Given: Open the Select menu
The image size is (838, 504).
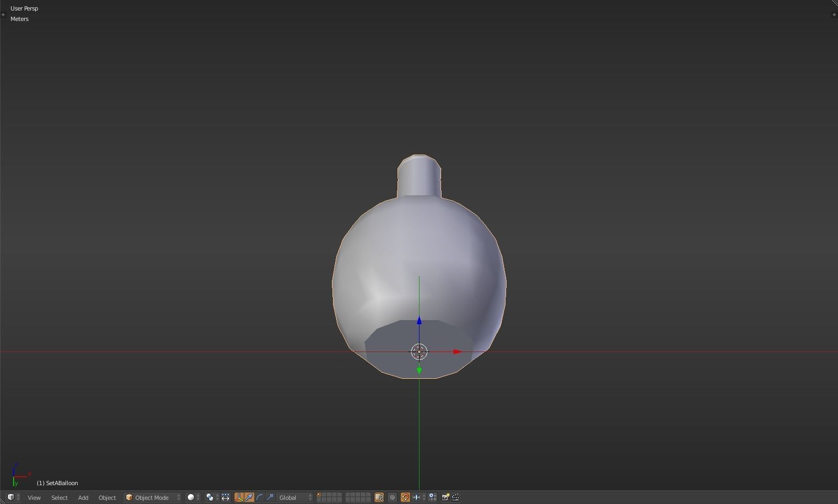Looking at the screenshot, I should [x=59, y=497].
